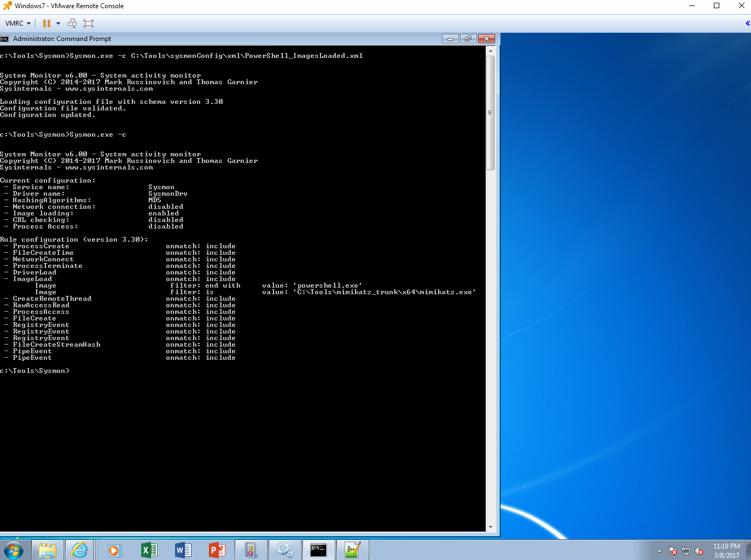
Task: Launch Word from the taskbar
Action: (183, 550)
